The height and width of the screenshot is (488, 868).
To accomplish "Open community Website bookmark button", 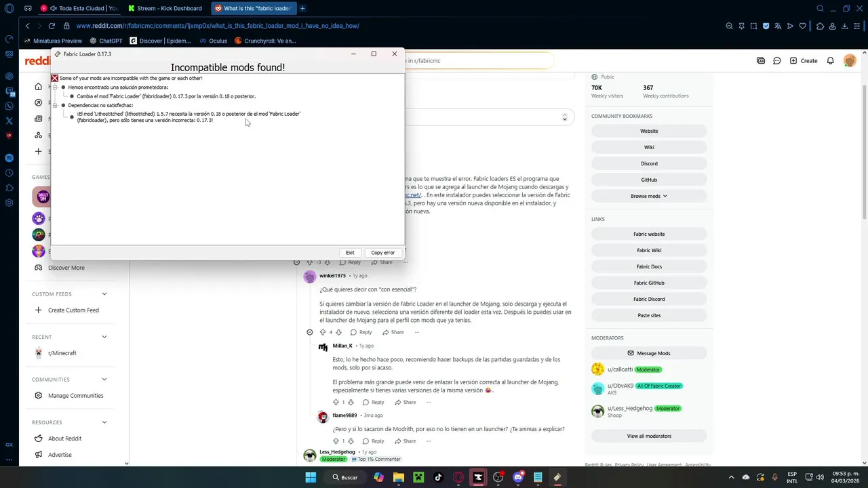I will point(649,131).
